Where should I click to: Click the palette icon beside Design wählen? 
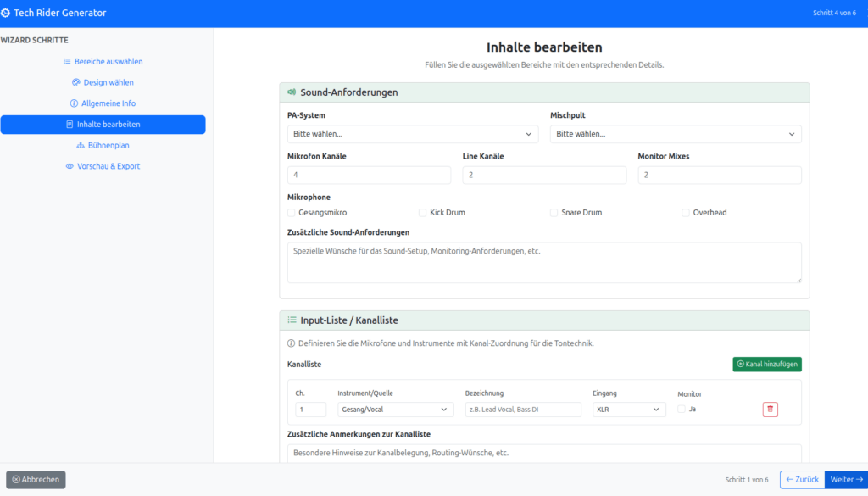pyautogui.click(x=76, y=82)
